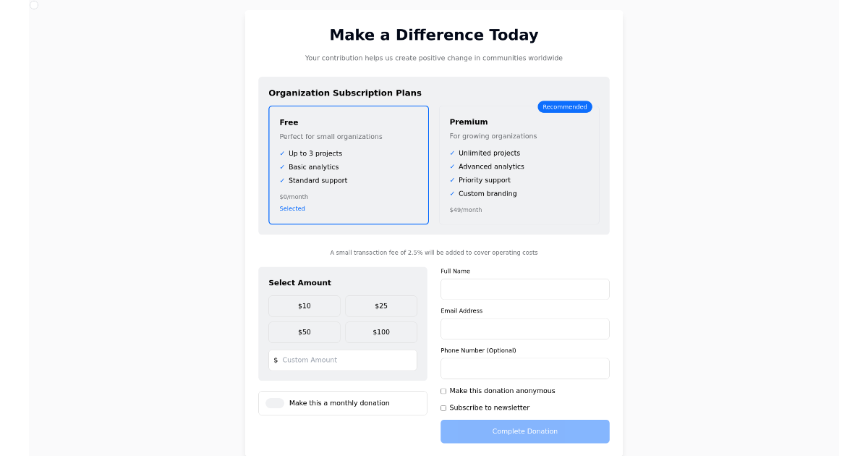Select the $10 donation amount

pos(304,305)
